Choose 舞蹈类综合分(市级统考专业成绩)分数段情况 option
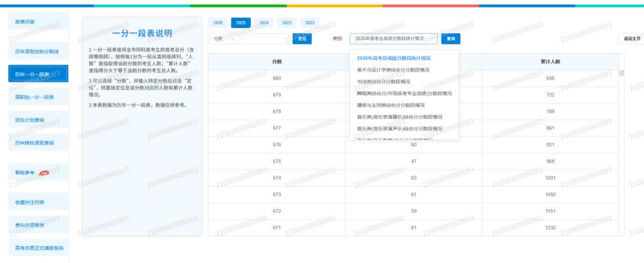644x263 pixels. [x=405, y=93]
